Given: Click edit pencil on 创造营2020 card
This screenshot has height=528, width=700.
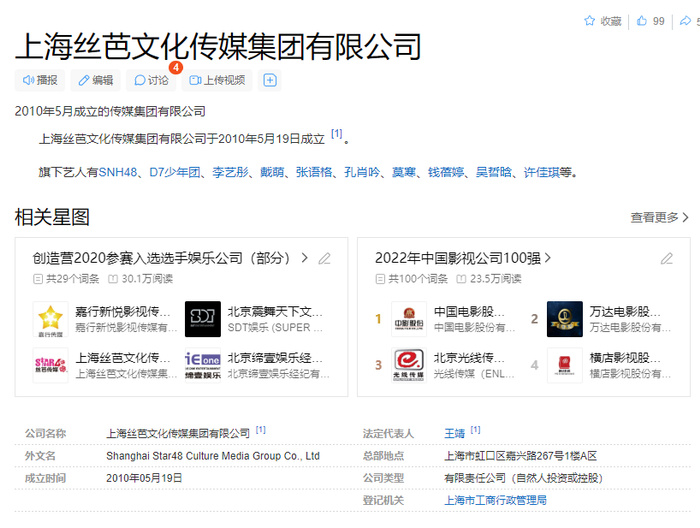Looking at the screenshot, I should [x=325, y=258].
